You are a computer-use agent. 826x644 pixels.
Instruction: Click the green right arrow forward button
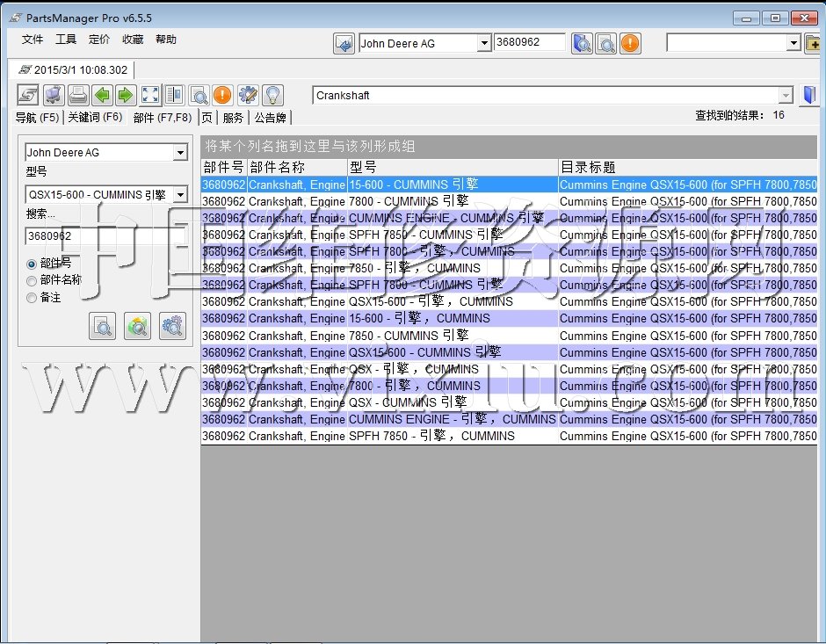pyautogui.click(x=126, y=95)
